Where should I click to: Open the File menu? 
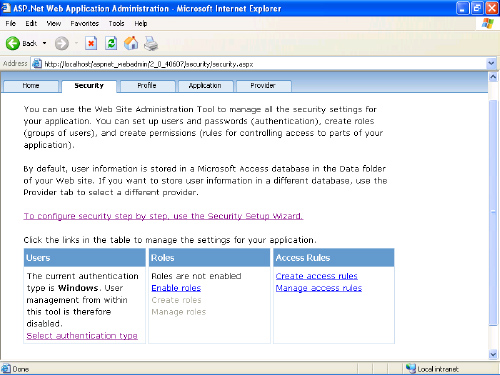(x=10, y=23)
